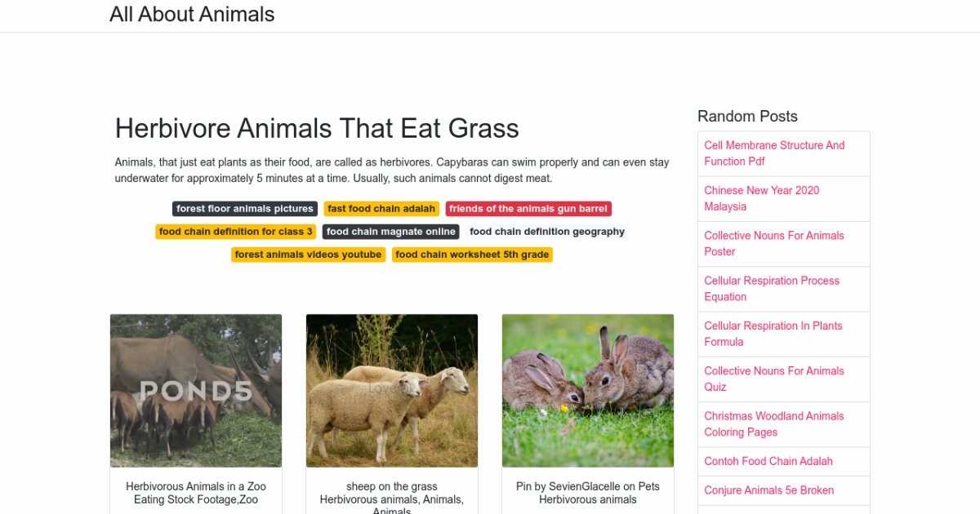Open 'Collective Nouns For Animals Quiz' post
This screenshot has height=514, width=980.
click(x=773, y=379)
